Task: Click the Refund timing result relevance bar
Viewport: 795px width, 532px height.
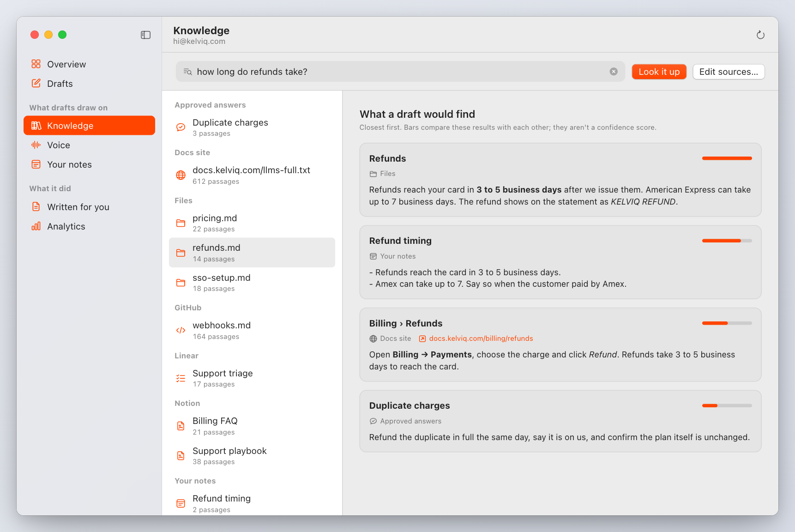Action: (727, 241)
